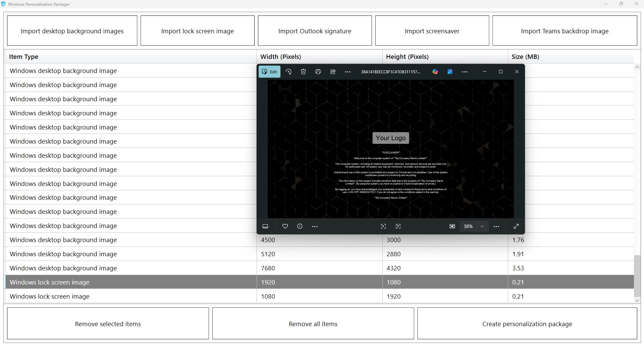Click the vertical scrollbar thumb of the list
Screen dimensions: 644x346
(637, 276)
